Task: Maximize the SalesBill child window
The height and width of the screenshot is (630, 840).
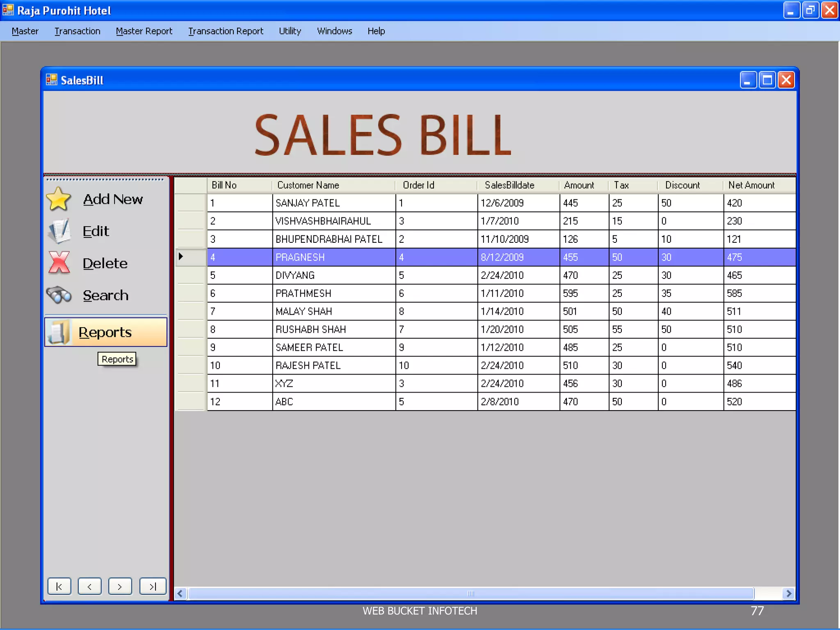Action: click(x=767, y=80)
